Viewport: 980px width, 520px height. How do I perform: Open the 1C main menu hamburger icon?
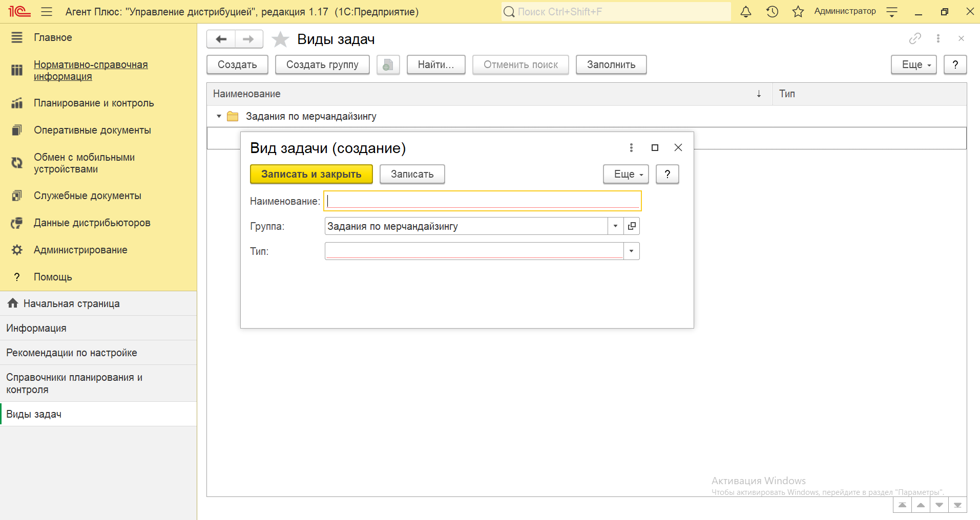coord(47,11)
